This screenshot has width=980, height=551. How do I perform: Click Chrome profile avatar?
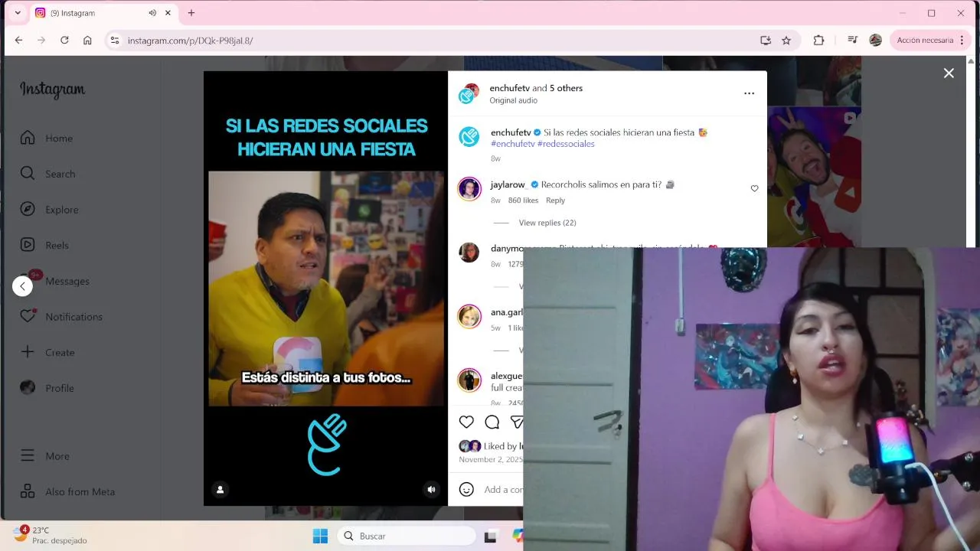coord(875,41)
